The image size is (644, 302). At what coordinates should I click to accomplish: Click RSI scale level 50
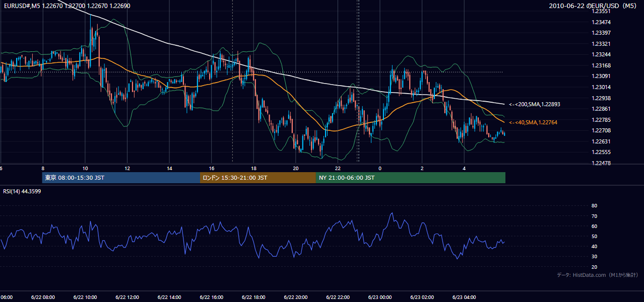[594, 237]
